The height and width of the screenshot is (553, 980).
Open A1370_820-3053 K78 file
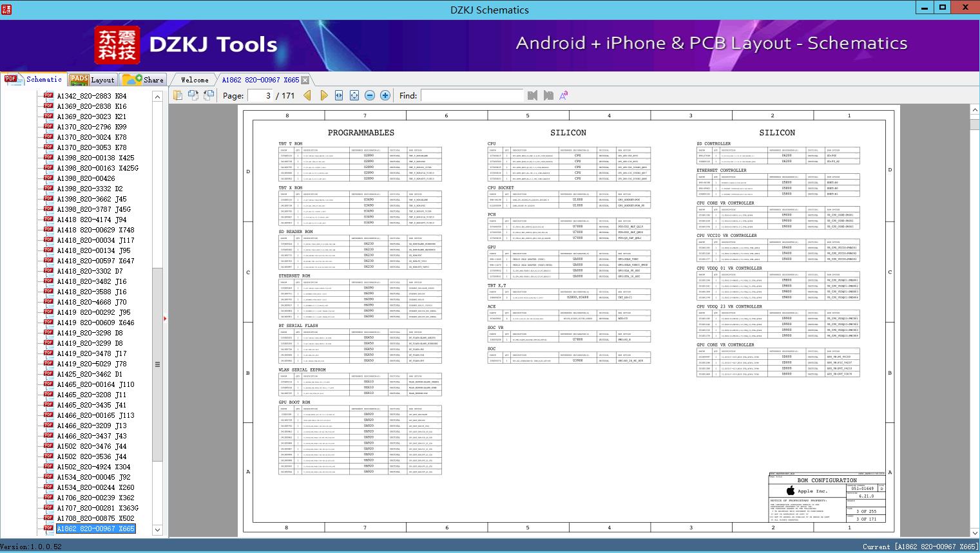tap(91, 147)
